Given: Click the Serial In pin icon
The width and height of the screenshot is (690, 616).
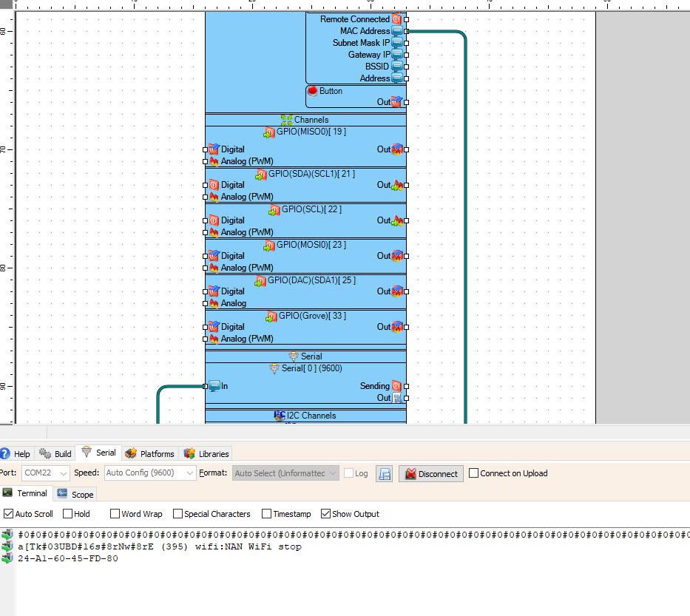Looking at the screenshot, I should (214, 386).
